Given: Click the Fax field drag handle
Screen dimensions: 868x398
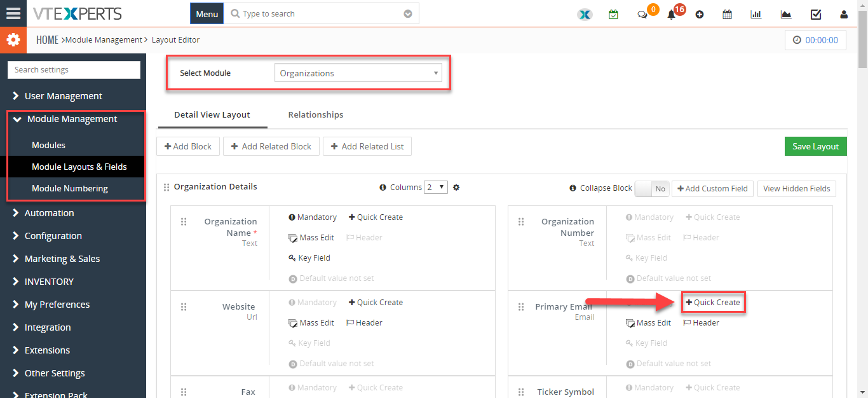Looking at the screenshot, I should pyautogui.click(x=183, y=392).
